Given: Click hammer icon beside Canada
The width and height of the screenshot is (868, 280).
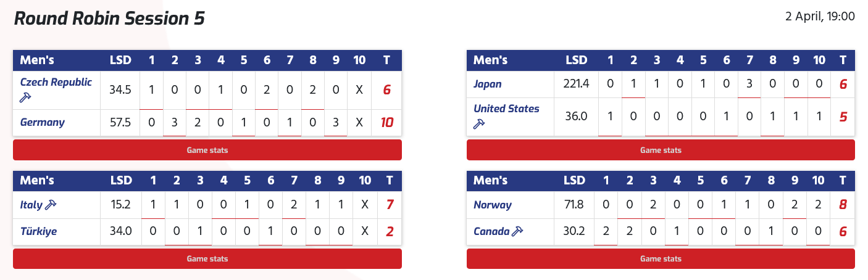Looking at the screenshot, I should pyautogui.click(x=518, y=232).
